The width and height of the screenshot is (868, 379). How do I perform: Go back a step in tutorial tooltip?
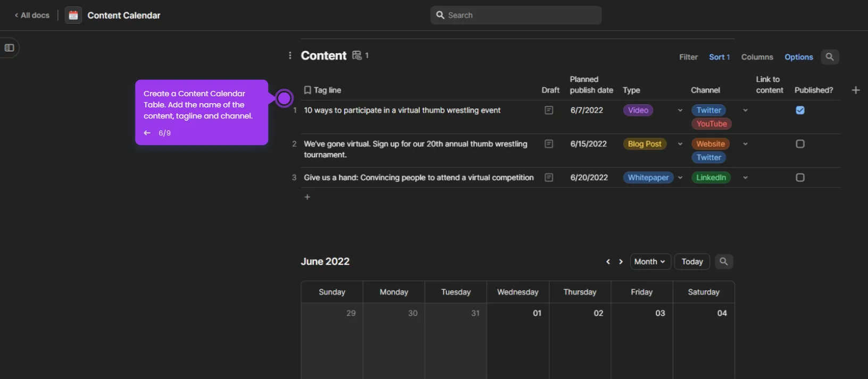coord(147,133)
